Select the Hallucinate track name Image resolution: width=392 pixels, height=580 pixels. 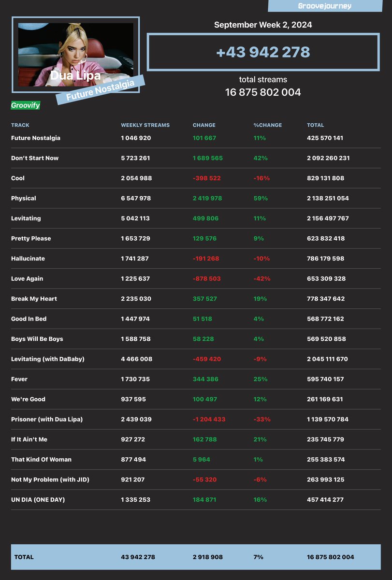(28, 259)
